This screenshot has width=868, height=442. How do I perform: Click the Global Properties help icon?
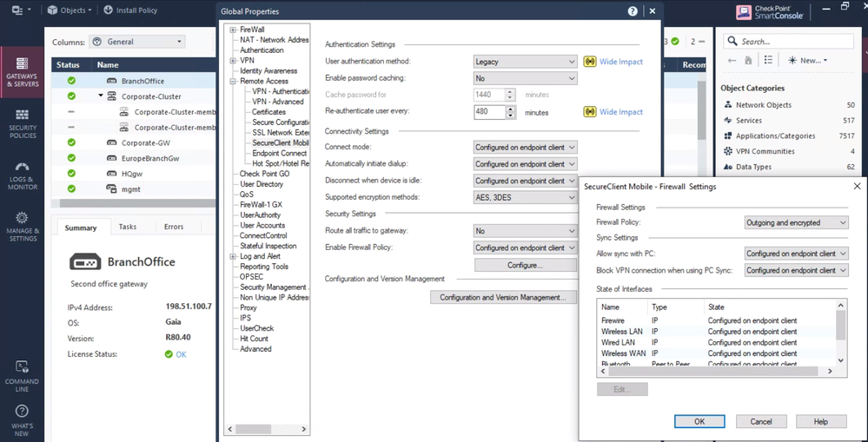(x=633, y=11)
